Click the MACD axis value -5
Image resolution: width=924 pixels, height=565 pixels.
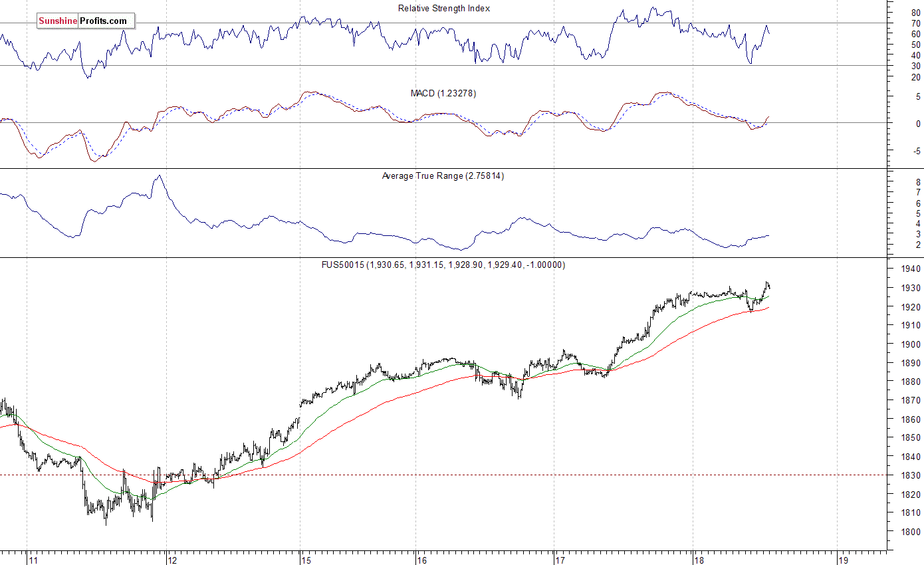(x=917, y=152)
